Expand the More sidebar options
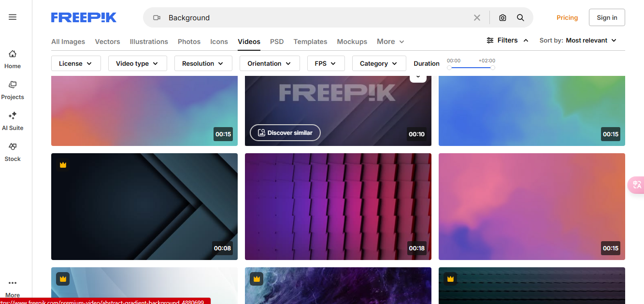The width and height of the screenshot is (644, 304). coord(12,286)
